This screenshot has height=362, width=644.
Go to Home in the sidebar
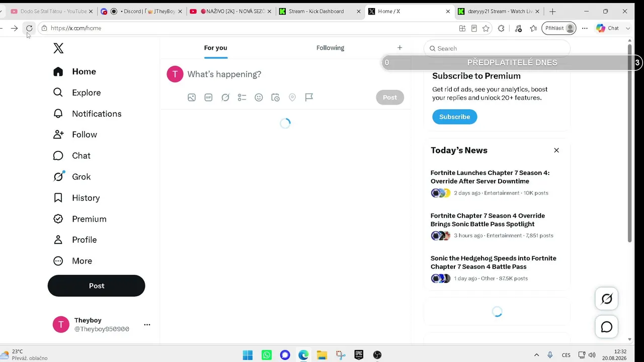[74, 71]
